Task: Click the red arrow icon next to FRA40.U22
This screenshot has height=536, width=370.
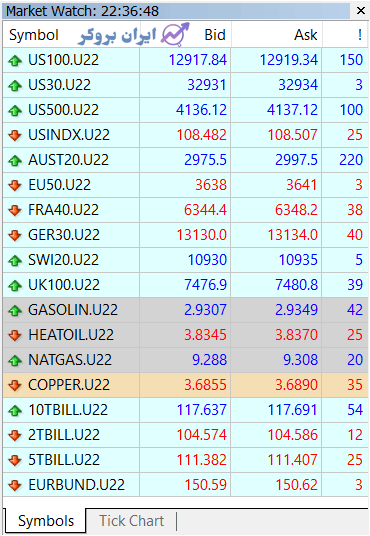Action: (15, 210)
